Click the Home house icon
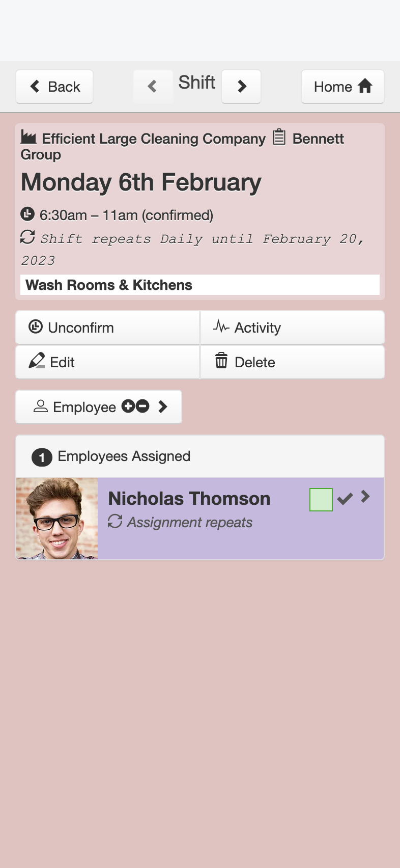400x868 pixels. [365, 86]
